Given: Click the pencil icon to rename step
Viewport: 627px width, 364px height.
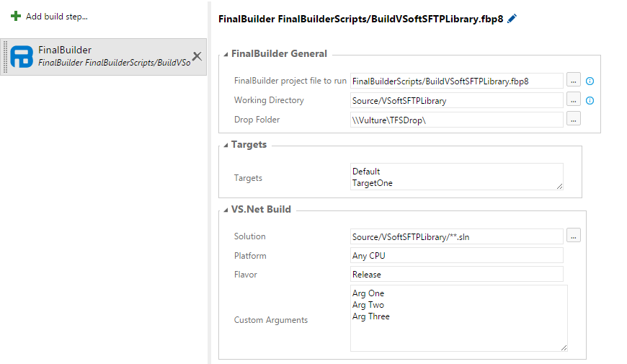Looking at the screenshot, I should (x=512, y=19).
